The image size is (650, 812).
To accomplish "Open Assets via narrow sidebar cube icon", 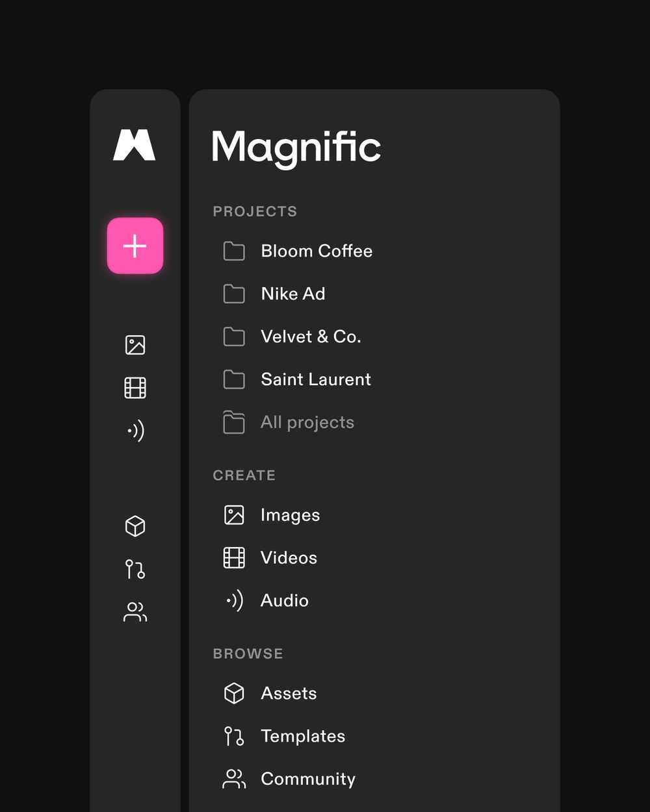I will 135,526.
